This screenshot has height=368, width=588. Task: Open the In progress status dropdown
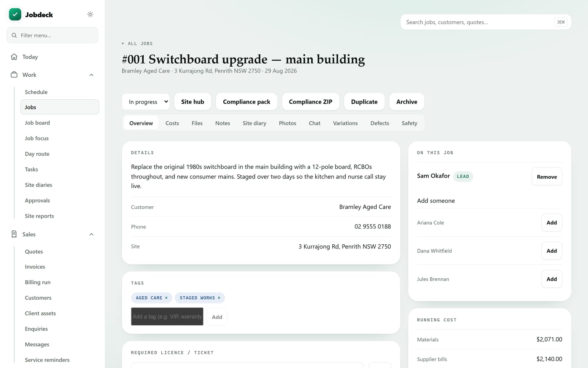click(146, 102)
